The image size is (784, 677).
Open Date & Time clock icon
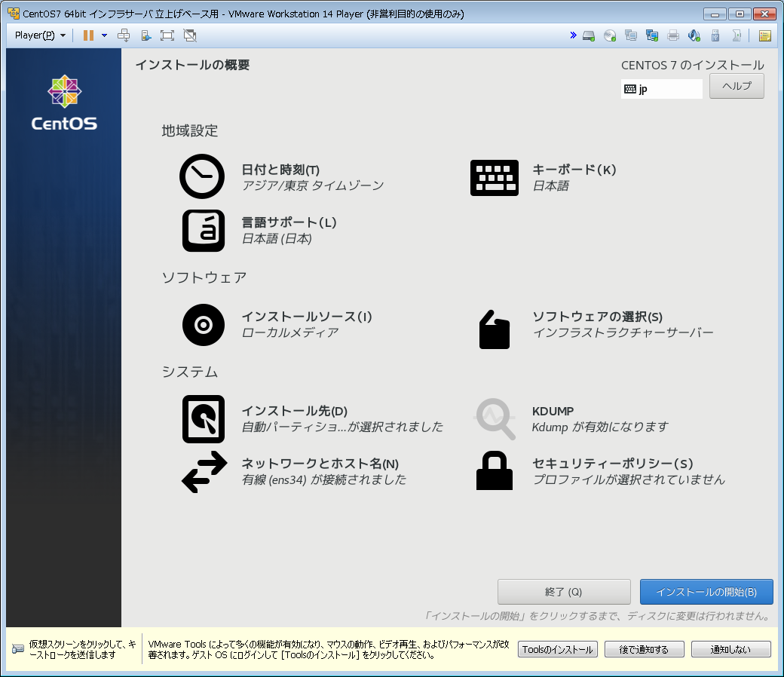pyautogui.click(x=202, y=176)
